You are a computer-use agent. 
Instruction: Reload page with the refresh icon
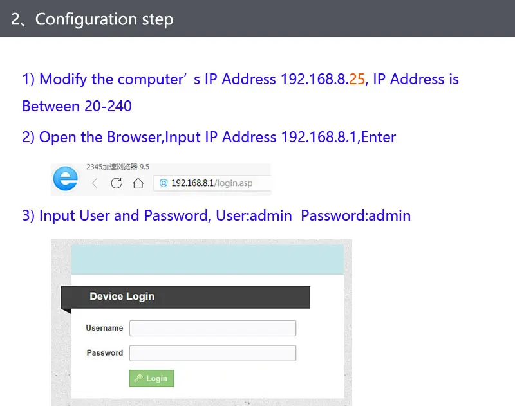click(117, 183)
